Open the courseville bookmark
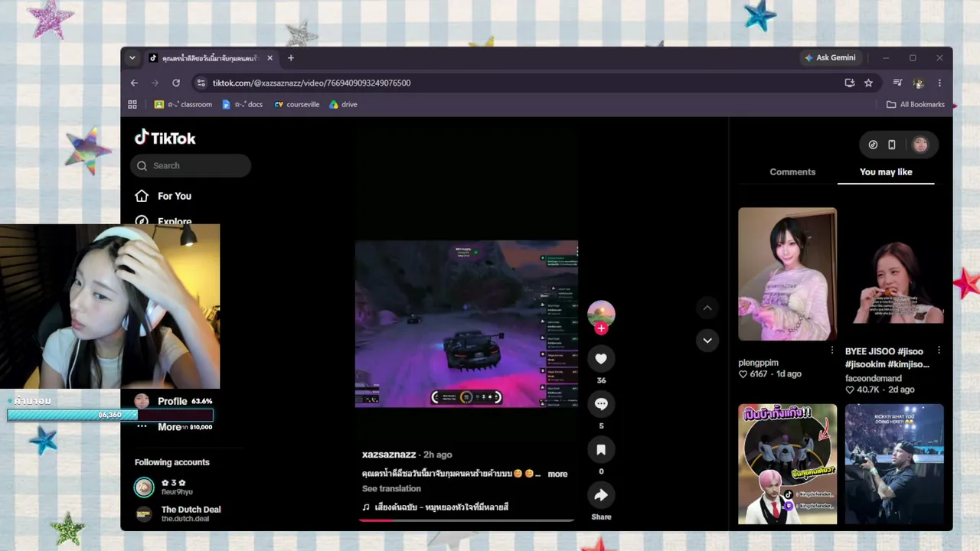 click(297, 104)
